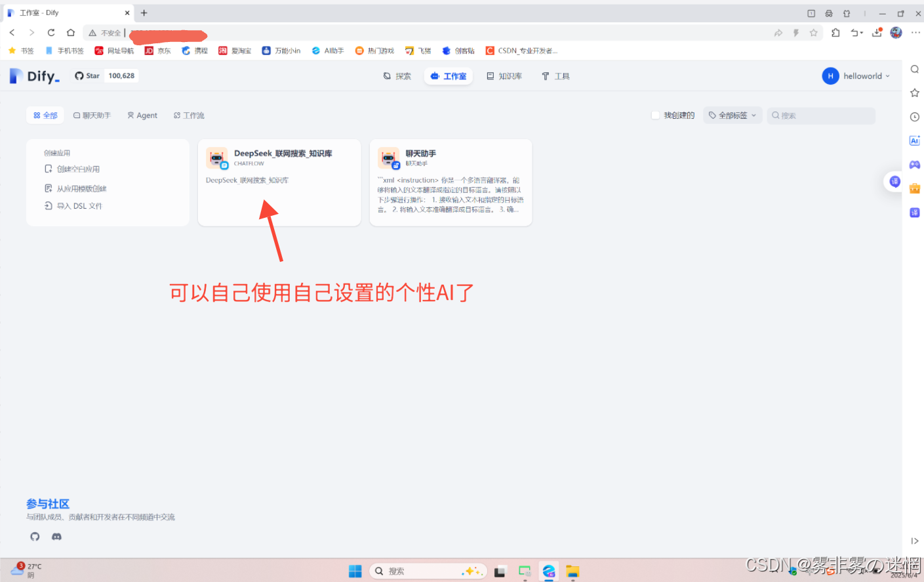Go to the browser home page

click(x=71, y=33)
